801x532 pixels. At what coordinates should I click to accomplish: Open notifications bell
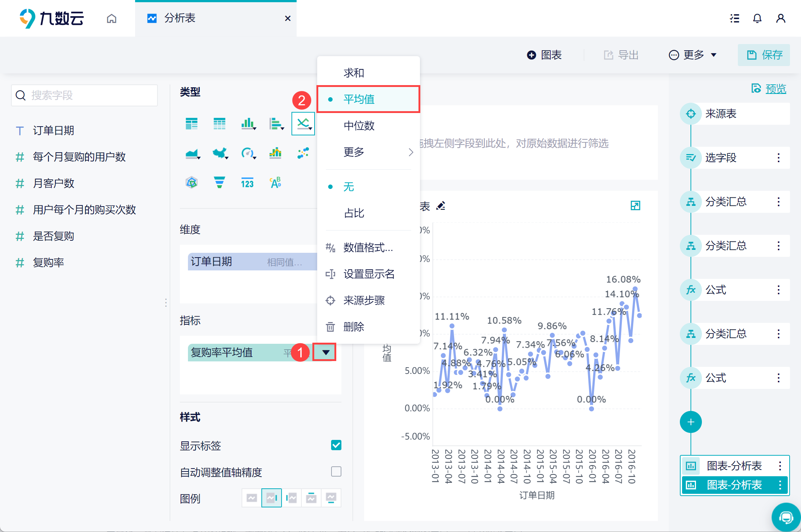pyautogui.click(x=757, y=18)
